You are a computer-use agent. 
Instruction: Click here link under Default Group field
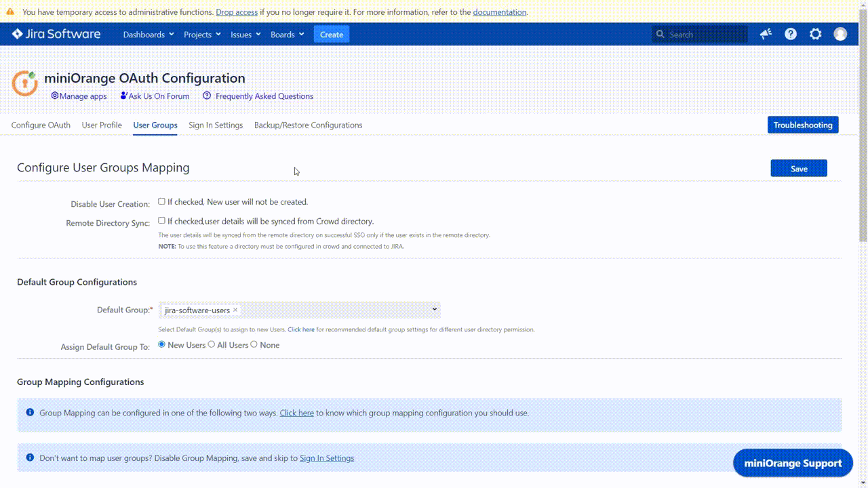coord(301,329)
